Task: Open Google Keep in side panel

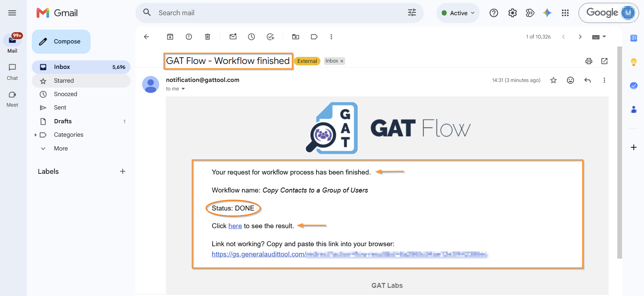Action: coord(634,62)
